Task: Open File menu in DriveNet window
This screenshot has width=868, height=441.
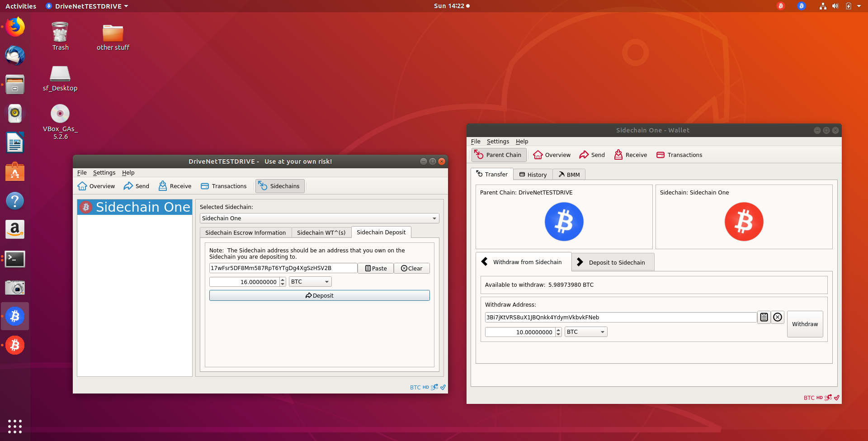Action: [82, 173]
